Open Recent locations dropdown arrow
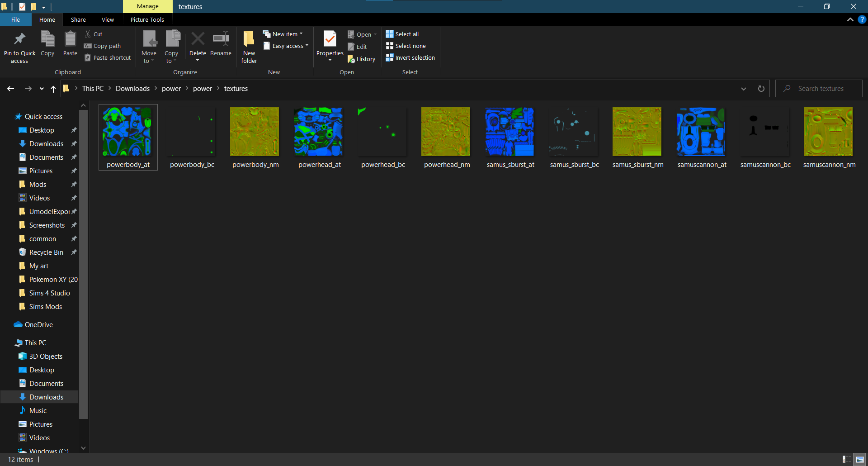This screenshot has height=466, width=868. (x=42, y=89)
